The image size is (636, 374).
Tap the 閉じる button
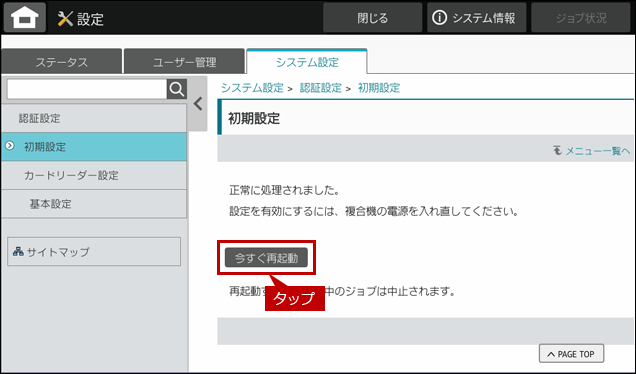373,18
